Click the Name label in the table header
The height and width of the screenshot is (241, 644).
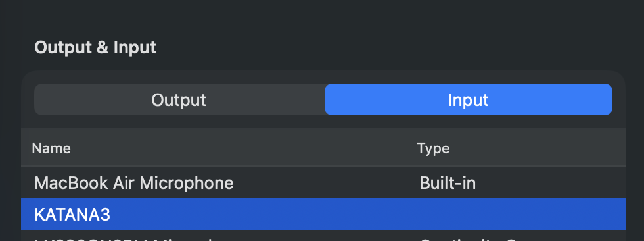click(x=51, y=148)
